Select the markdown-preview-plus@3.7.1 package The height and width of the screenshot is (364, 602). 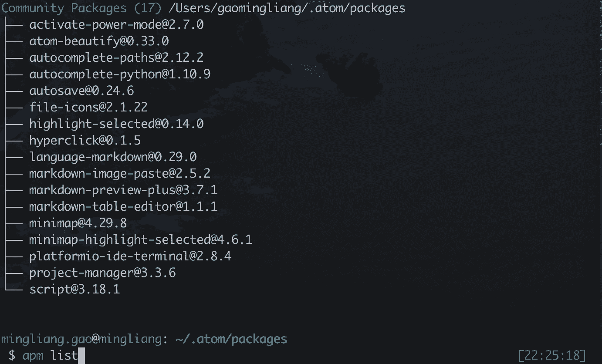[x=123, y=190]
